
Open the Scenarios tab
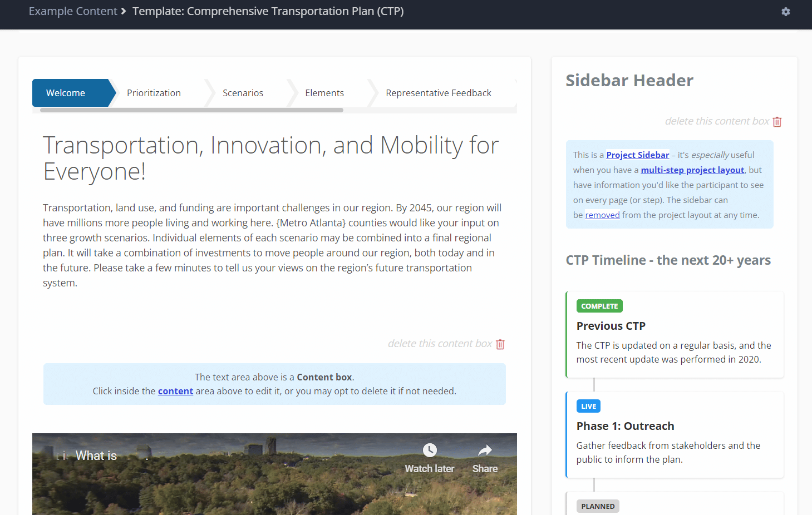243,93
